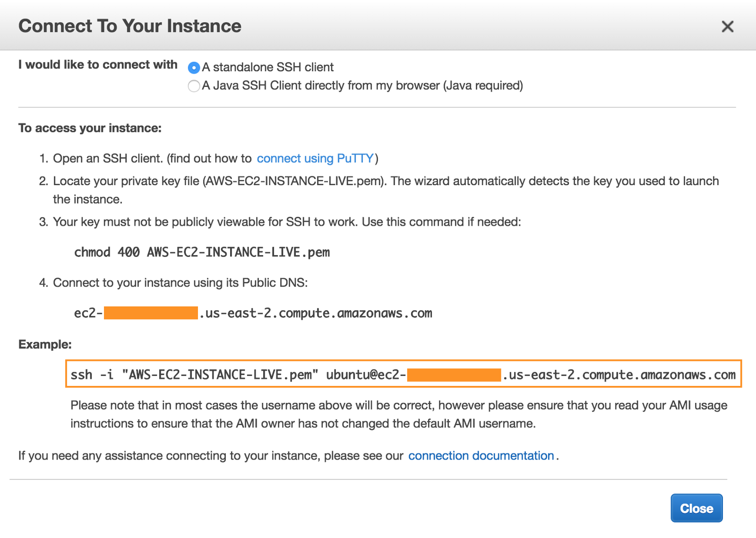
Task: Follow the connection documentation link
Action: coord(481,456)
